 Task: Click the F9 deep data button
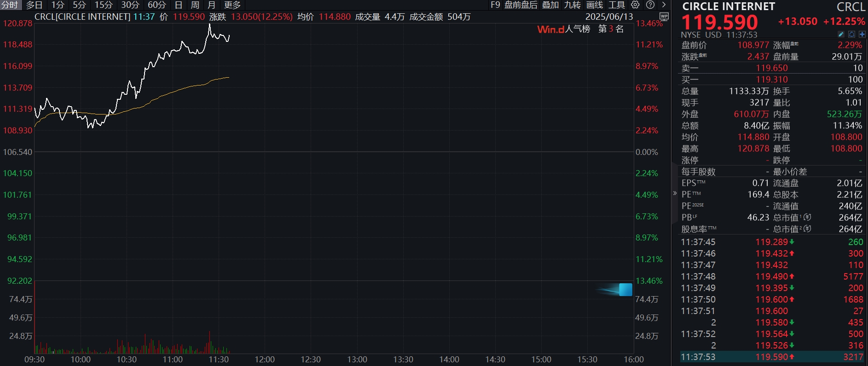tap(495, 5)
